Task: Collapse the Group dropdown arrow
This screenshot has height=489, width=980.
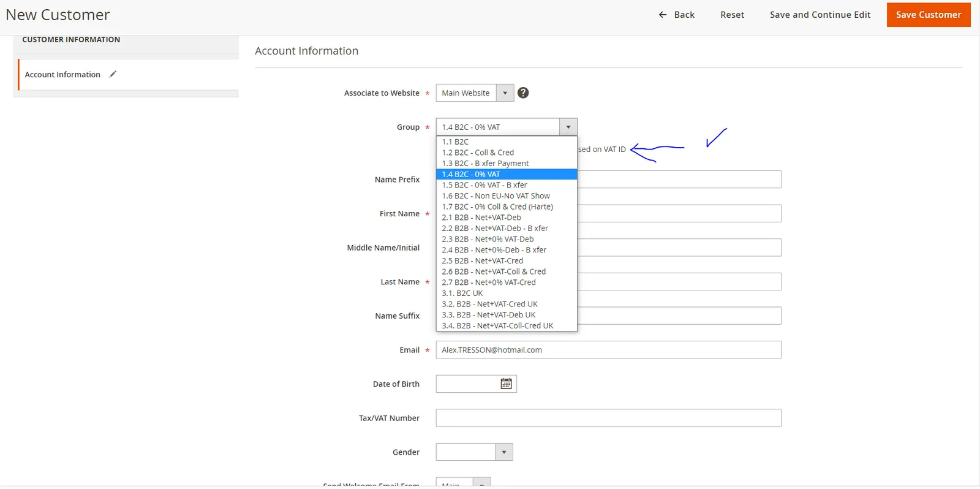Action: pyautogui.click(x=568, y=127)
